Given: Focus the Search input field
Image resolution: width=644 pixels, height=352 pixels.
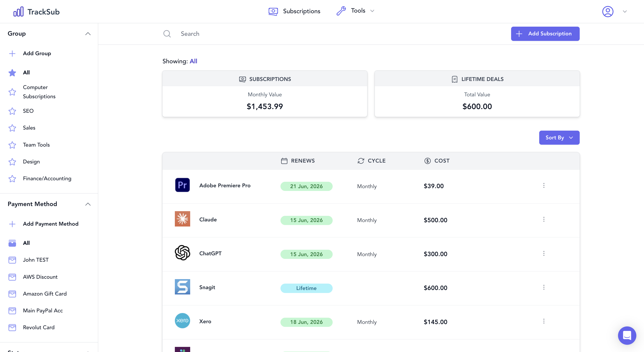Looking at the screenshot, I should click(335, 34).
